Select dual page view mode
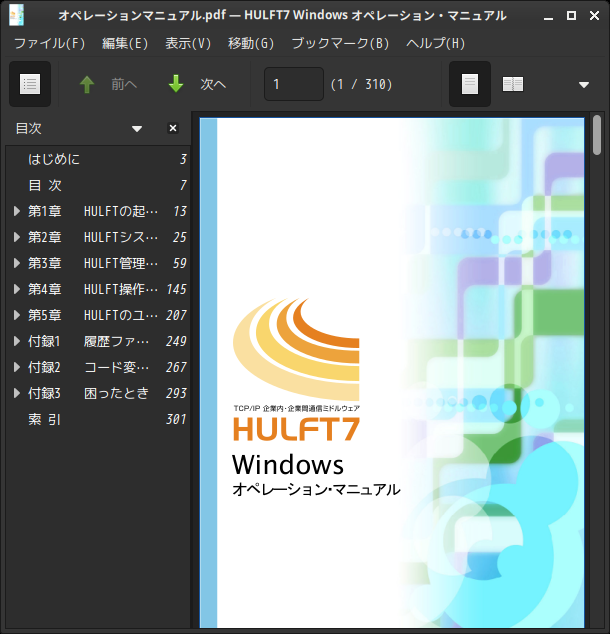The height and width of the screenshot is (634, 610). tap(513, 84)
